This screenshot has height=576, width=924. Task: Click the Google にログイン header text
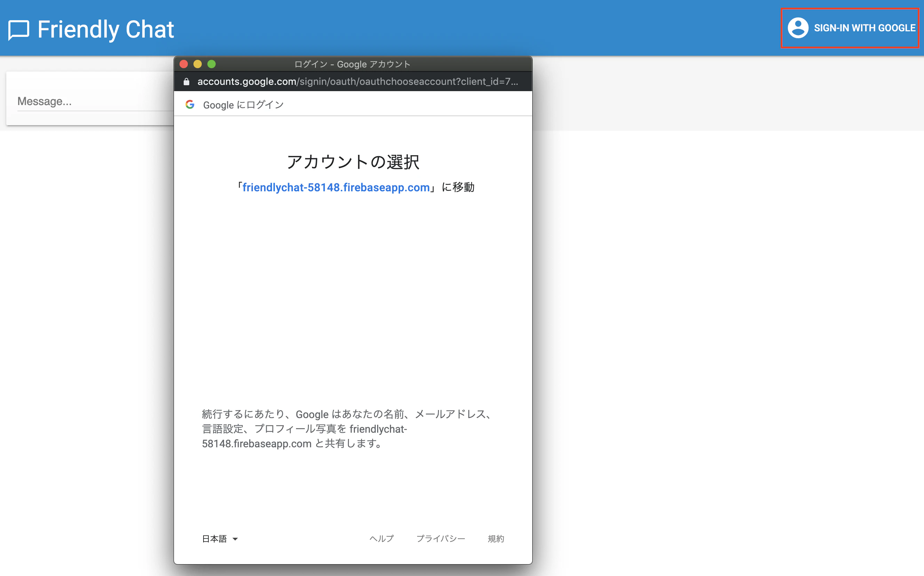244,105
